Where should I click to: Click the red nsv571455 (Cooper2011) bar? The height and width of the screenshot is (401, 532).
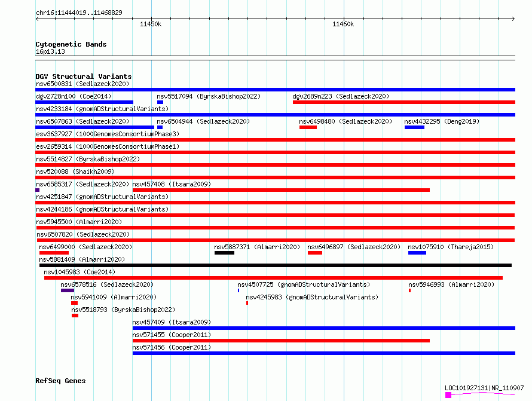pyautogui.click(x=281, y=341)
